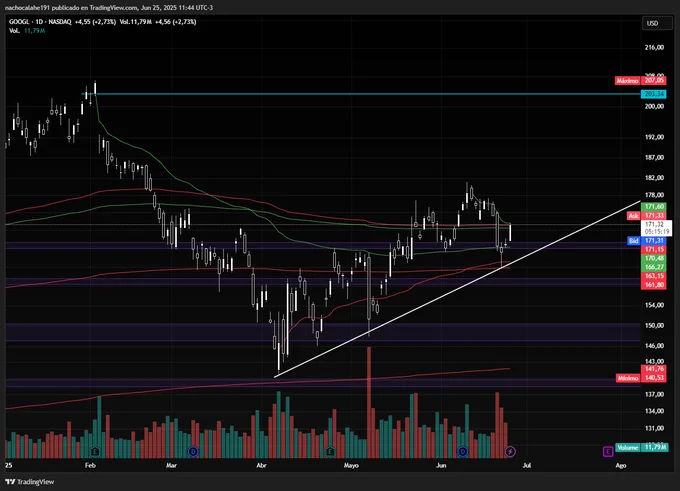The image size is (680, 491).
Task: Click the 131,00 axis value
Action: click(x=654, y=429)
